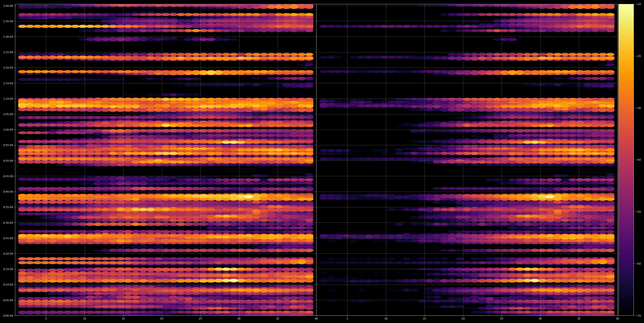Click the left plot's x-axis label 5

[x=46, y=319]
